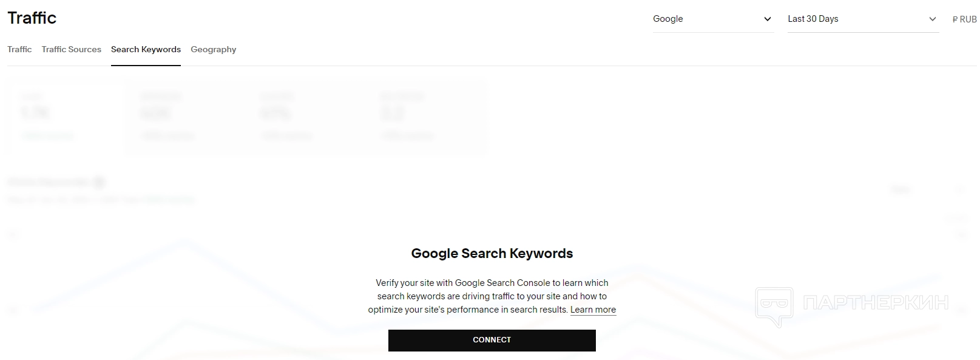Click the blurred info icon beside chart heading

point(100,182)
